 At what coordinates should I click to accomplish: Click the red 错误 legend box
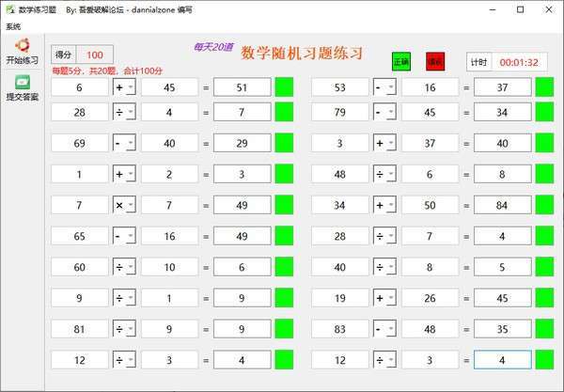point(435,62)
